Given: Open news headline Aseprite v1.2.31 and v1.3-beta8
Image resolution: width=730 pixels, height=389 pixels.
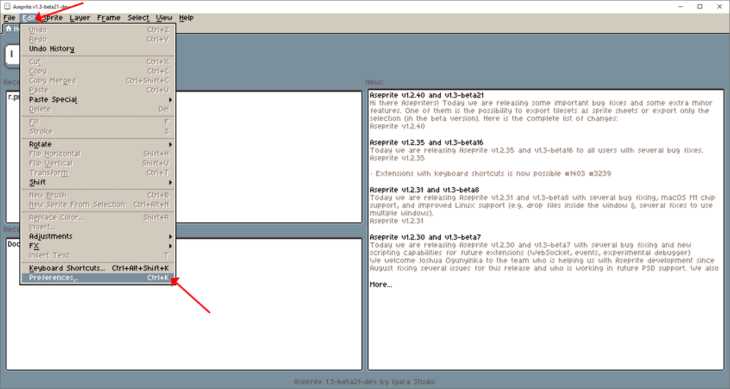Looking at the screenshot, I should (x=425, y=190).
